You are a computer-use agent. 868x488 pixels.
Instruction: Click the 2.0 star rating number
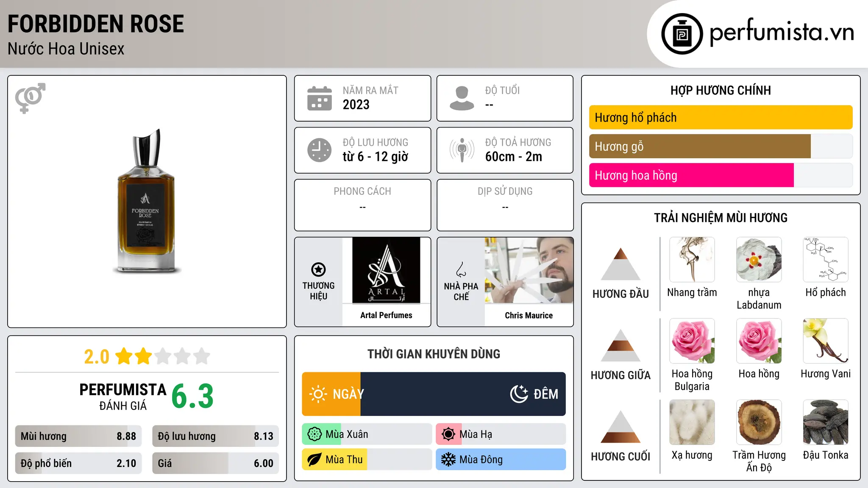[97, 357]
